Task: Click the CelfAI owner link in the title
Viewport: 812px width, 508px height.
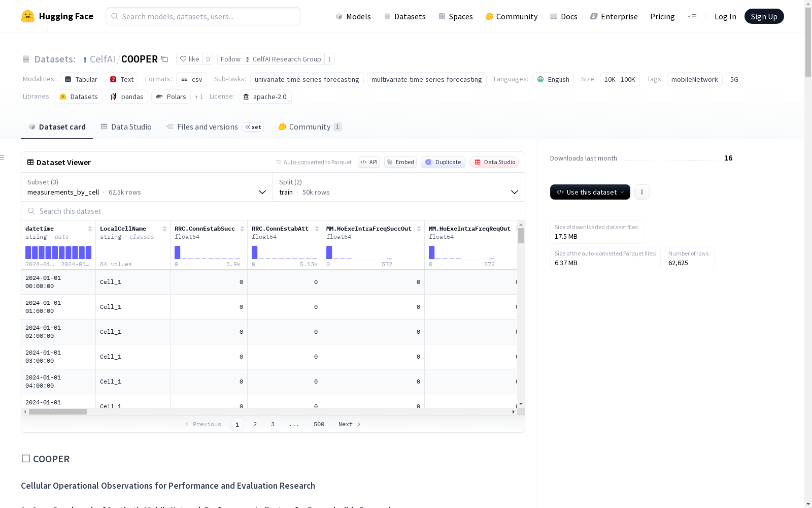Action: pyautogui.click(x=103, y=59)
